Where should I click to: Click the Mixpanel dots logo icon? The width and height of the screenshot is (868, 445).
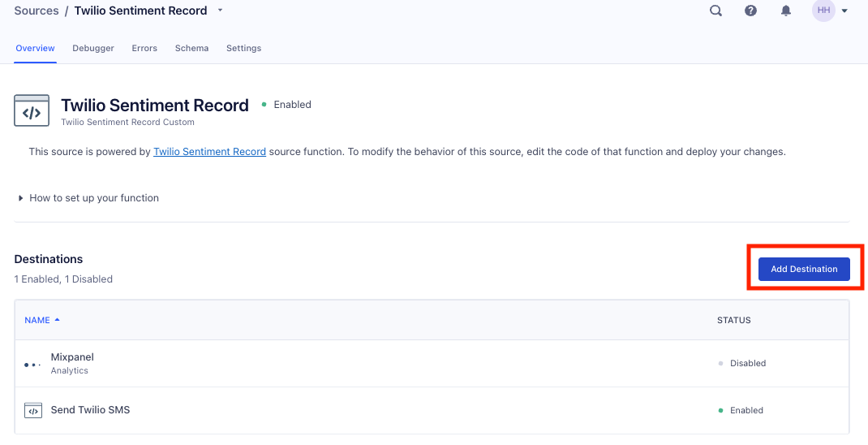coord(32,365)
